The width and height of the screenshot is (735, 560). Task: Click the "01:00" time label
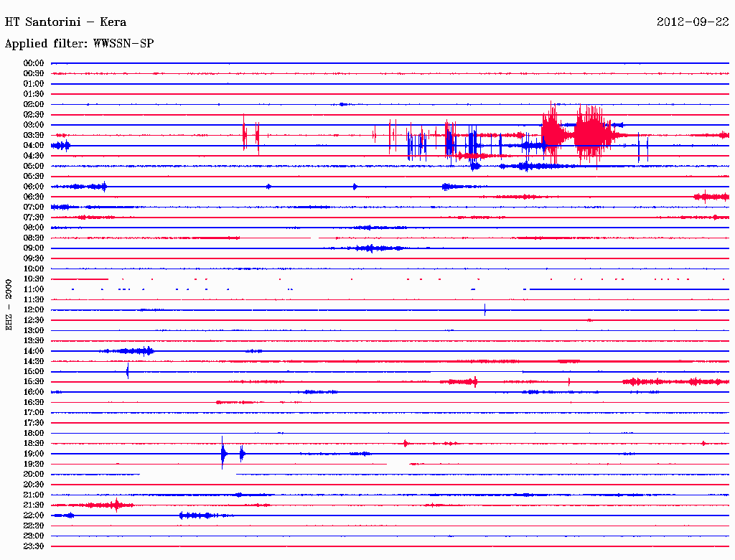tap(34, 84)
